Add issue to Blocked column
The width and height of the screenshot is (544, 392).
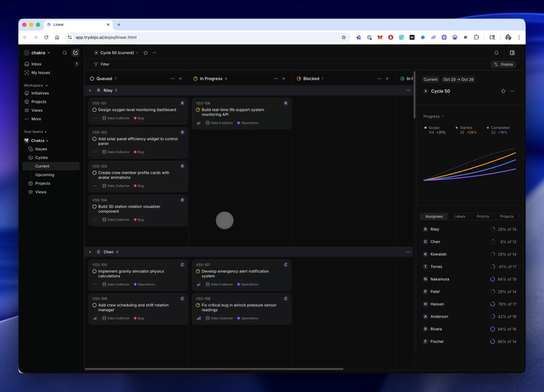click(x=387, y=79)
